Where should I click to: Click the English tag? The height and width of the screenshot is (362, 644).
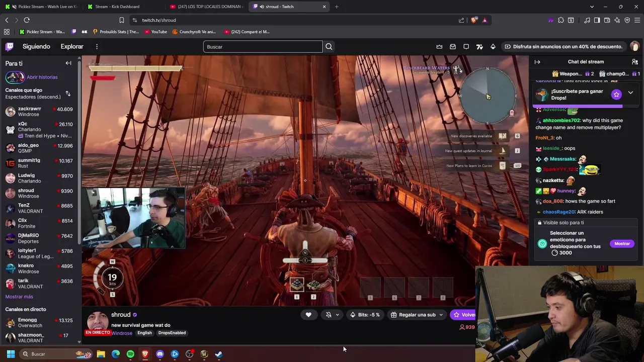tap(144, 333)
